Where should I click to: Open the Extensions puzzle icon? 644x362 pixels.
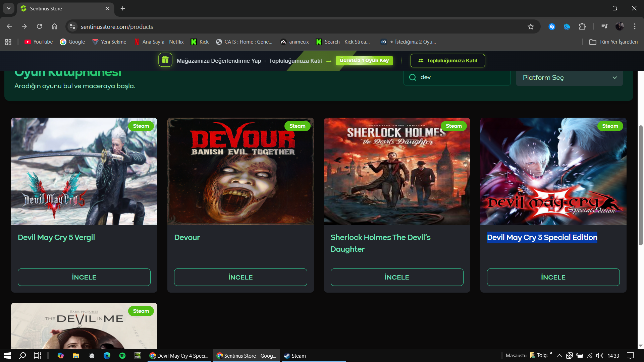point(582,26)
